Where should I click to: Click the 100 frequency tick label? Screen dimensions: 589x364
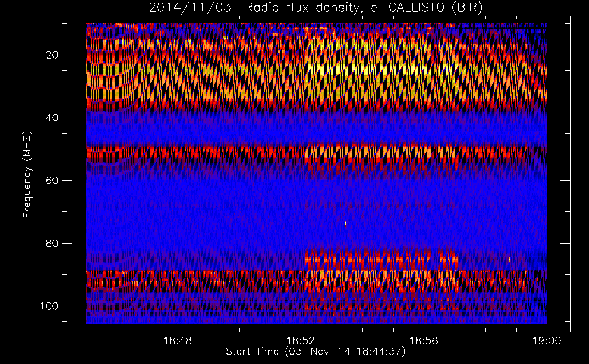pos(49,306)
